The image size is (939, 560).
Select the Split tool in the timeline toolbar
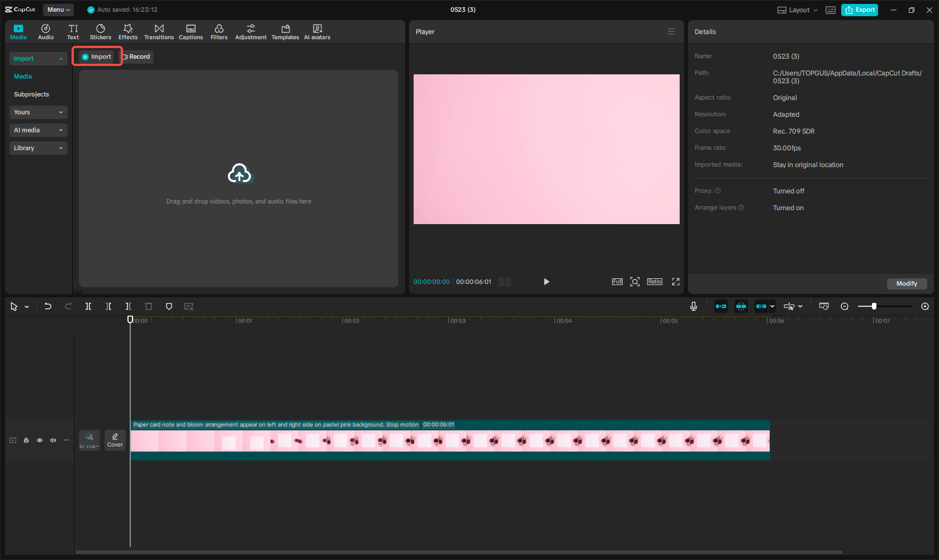click(88, 306)
